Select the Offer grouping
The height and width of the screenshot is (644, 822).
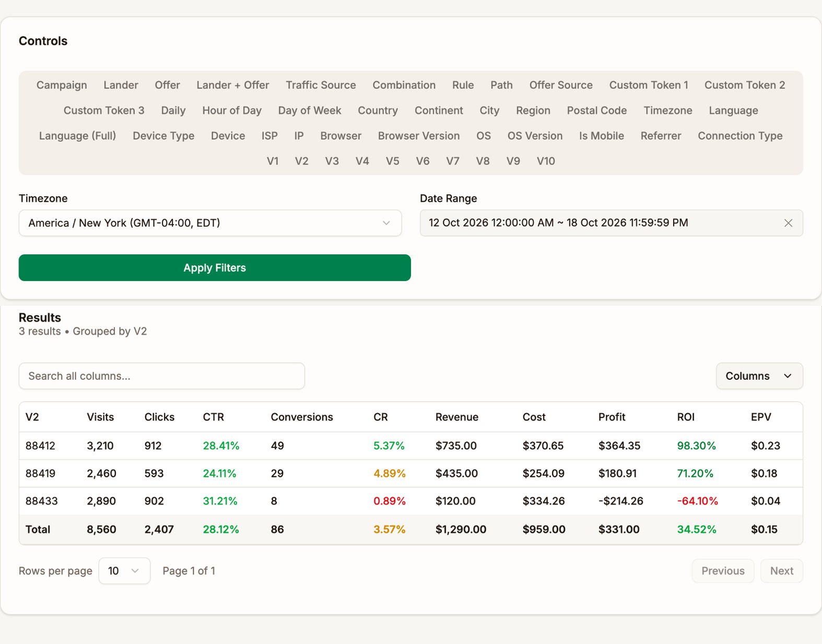click(x=167, y=85)
